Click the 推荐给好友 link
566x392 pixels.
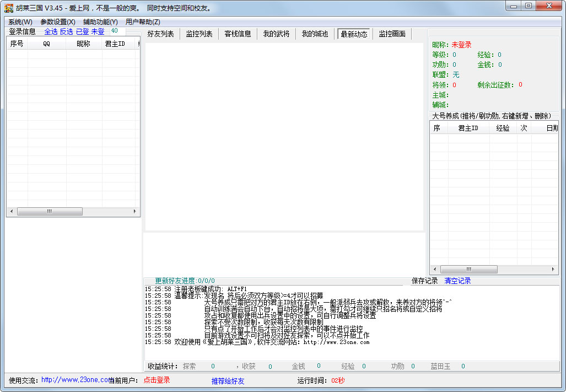(228, 381)
